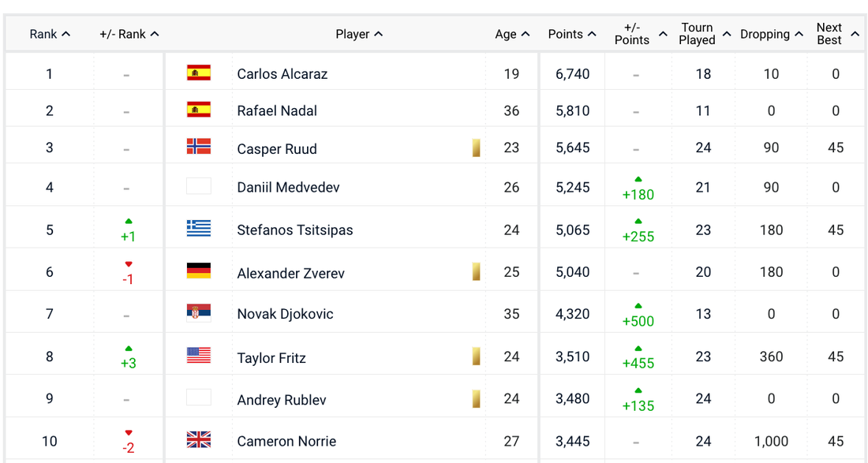Open Carlos Alcaraz player profile
This screenshot has height=463, width=868.
point(282,74)
